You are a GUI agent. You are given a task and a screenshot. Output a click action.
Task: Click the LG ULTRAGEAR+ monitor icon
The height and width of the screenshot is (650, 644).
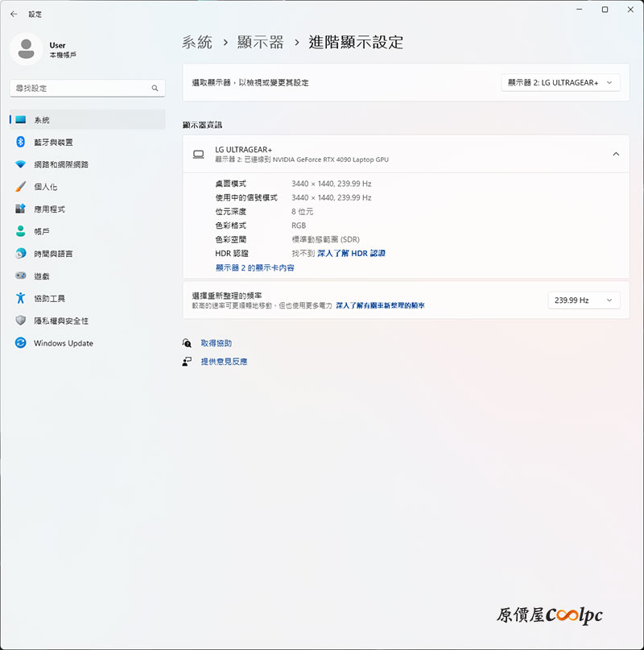coord(199,154)
